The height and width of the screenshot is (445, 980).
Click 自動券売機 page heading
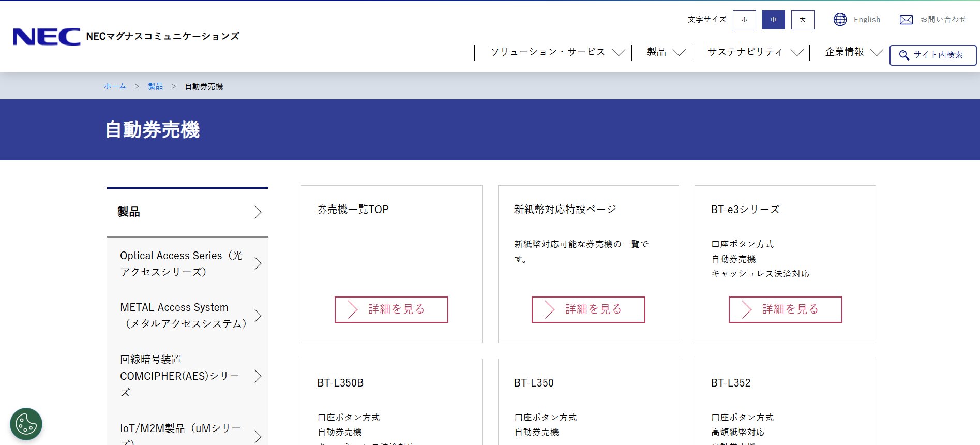pos(153,130)
